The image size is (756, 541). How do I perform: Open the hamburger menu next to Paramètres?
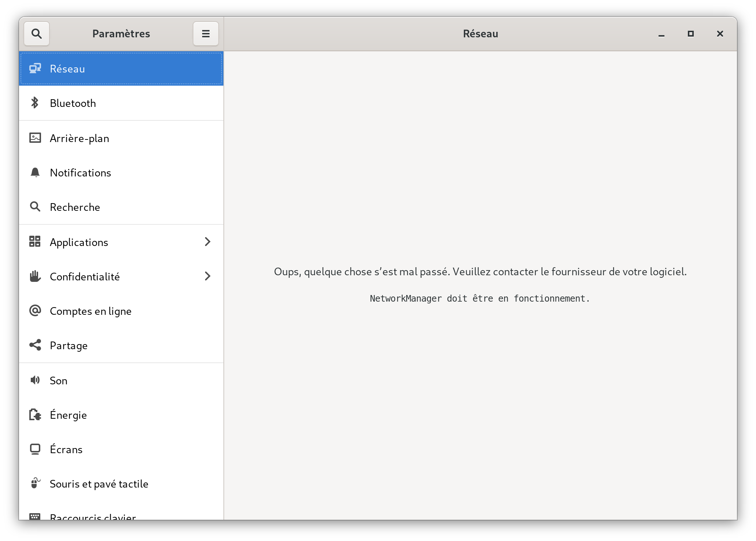[206, 34]
